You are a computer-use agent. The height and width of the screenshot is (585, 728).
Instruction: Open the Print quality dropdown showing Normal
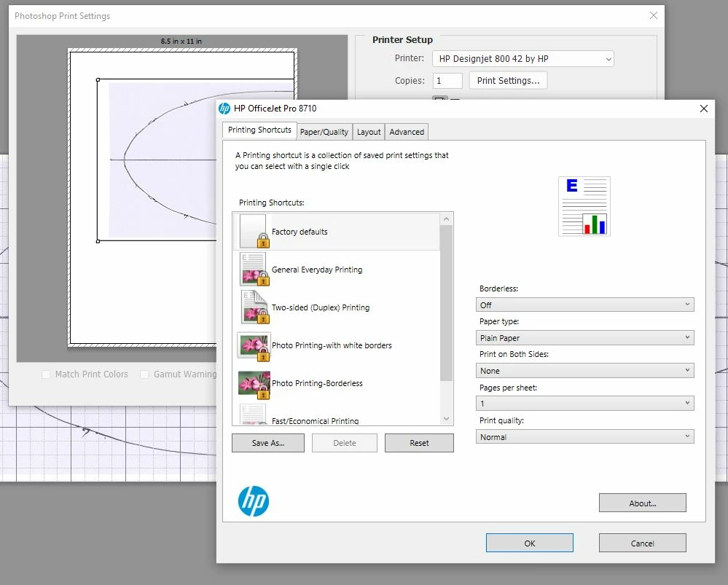[x=584, y=436]
